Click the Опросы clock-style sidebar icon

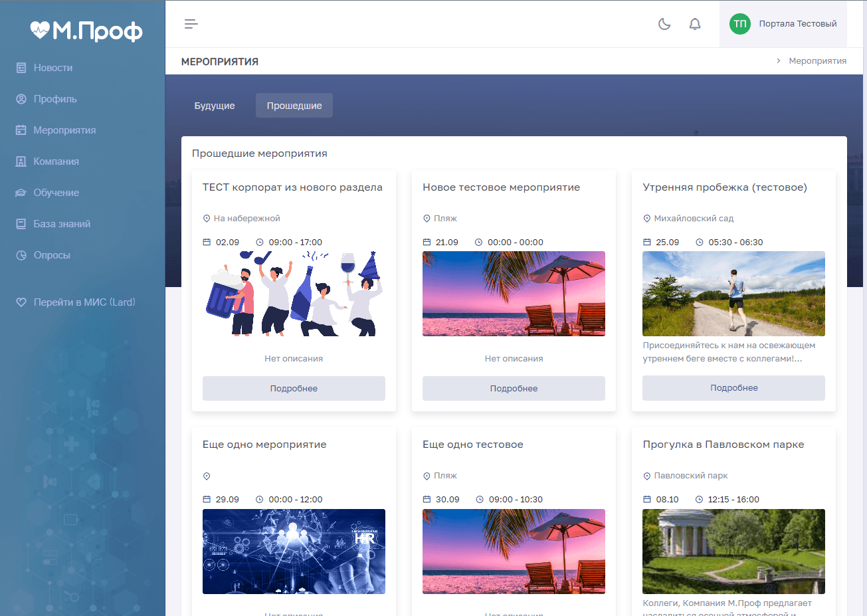tap(21, 255)
